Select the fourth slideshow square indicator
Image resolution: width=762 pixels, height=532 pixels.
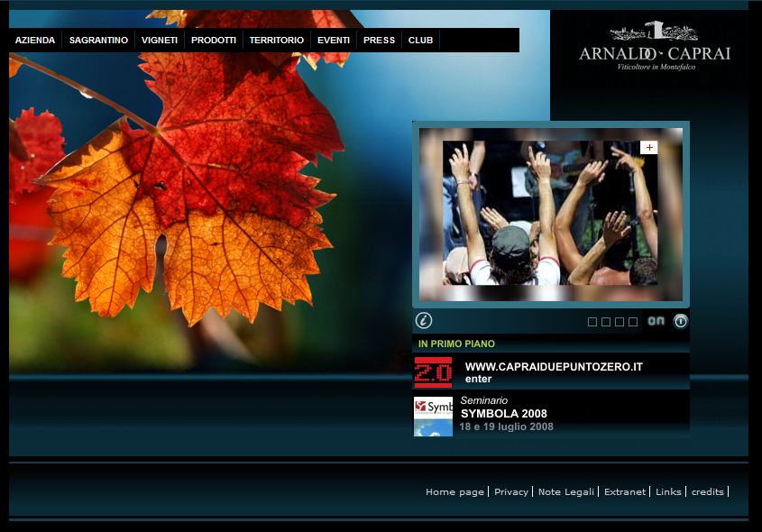[633, 322]
